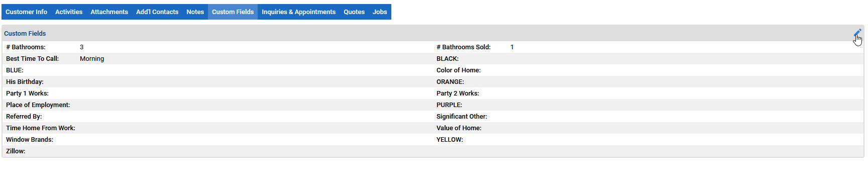Select the Notes tab

tap(195, 12)
